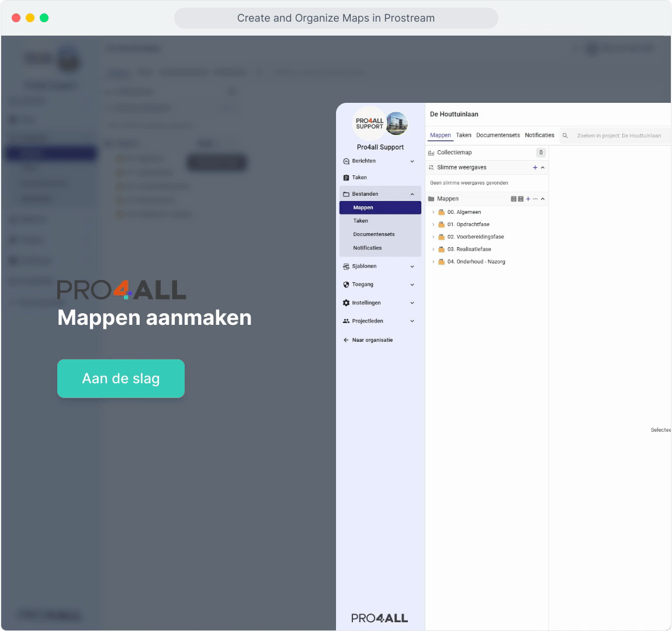
Task: Click the Collectiemap icon
Action: tap(431, 153)
